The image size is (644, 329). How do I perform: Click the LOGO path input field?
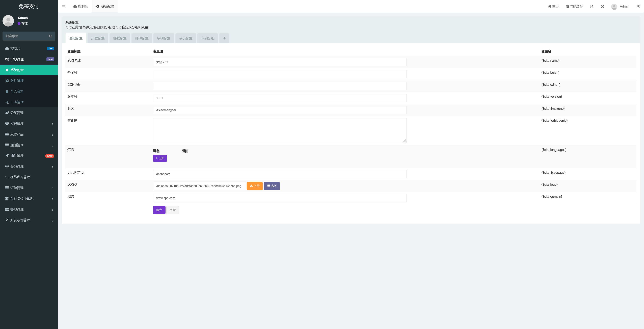(x=199, y=186)
